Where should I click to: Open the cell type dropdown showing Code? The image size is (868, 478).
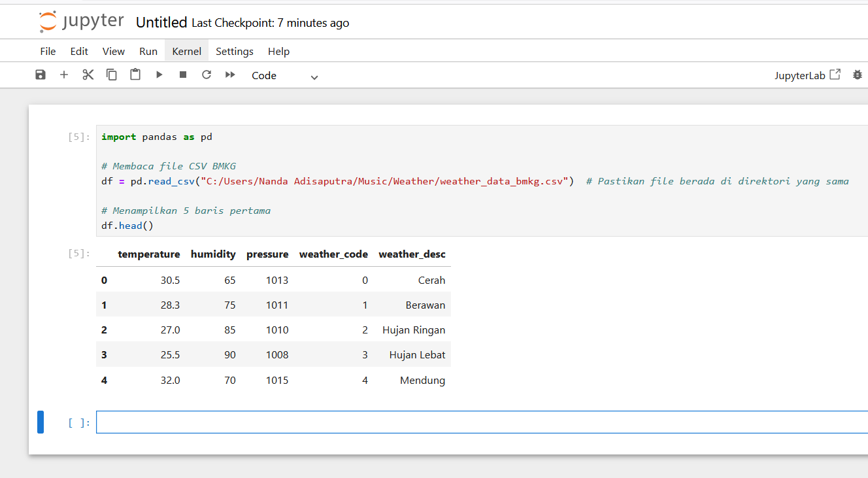coord(285,76)
